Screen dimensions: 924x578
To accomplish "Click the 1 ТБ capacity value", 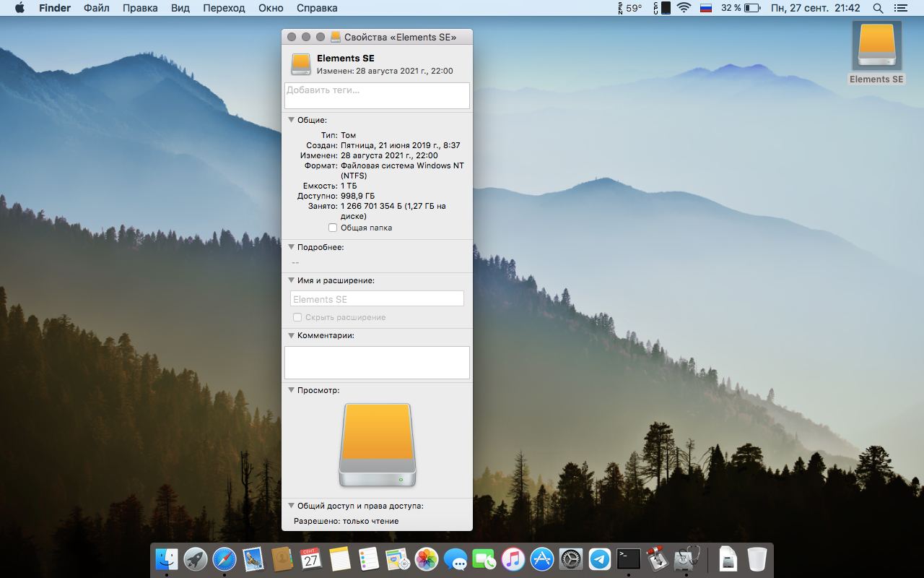I will tap(349, 186).
